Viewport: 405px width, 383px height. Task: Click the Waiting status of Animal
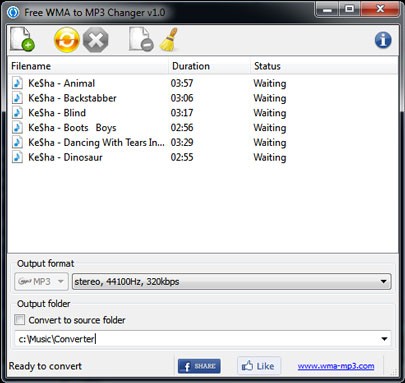click(270, 83)
